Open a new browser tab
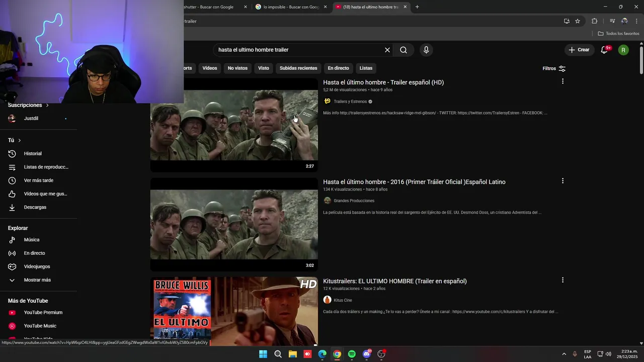Image resolution: width=644 pixels, height=362 pixels. pos(417,7)
